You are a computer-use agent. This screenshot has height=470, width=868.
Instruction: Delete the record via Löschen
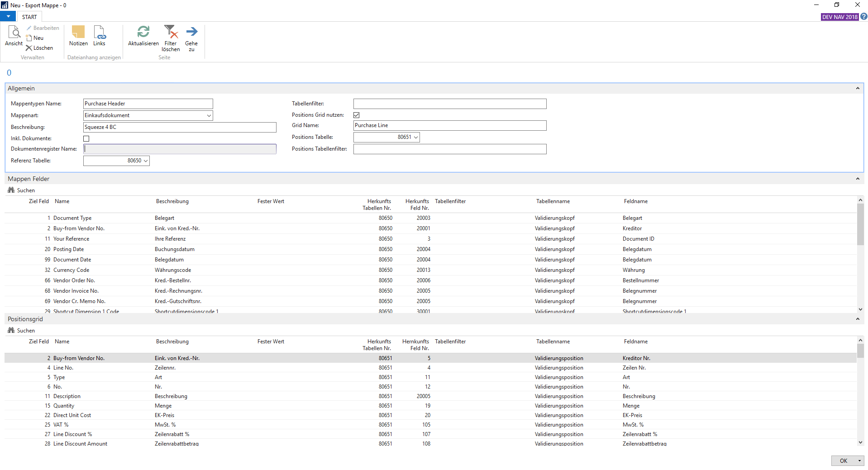coord(39,48)
